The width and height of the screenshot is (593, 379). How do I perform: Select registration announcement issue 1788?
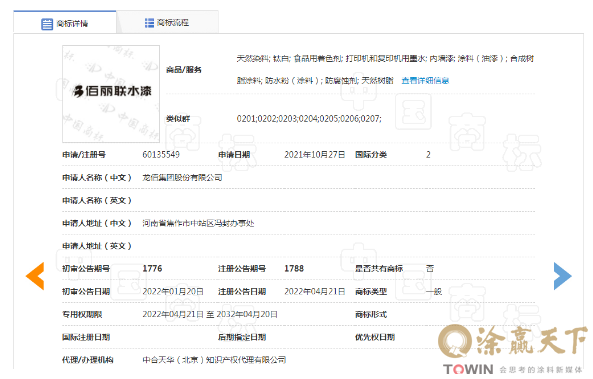click(294, 269)
